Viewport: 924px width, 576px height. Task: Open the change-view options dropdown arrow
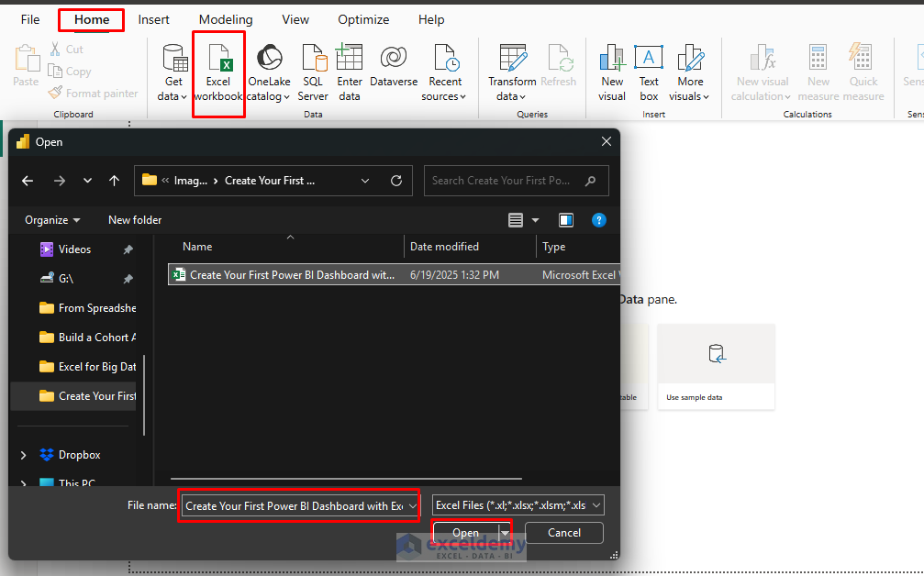pos(535,220)
